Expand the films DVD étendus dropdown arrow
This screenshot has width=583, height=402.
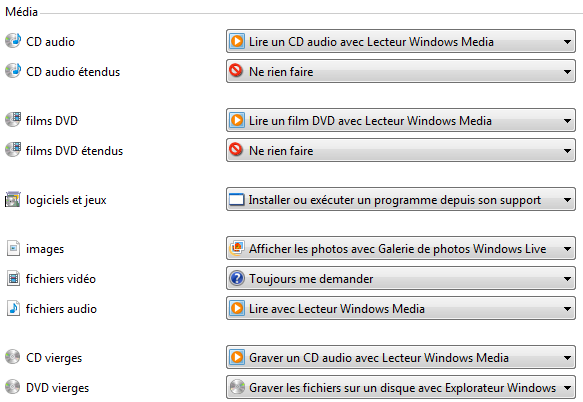(x=567, y=151)
